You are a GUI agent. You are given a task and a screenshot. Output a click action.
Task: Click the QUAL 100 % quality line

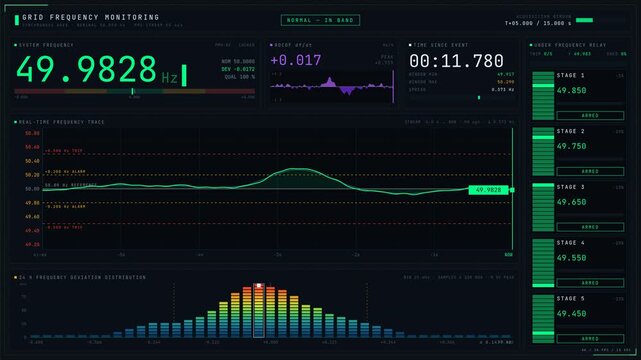pyautogui.click(x=240, y=77)
